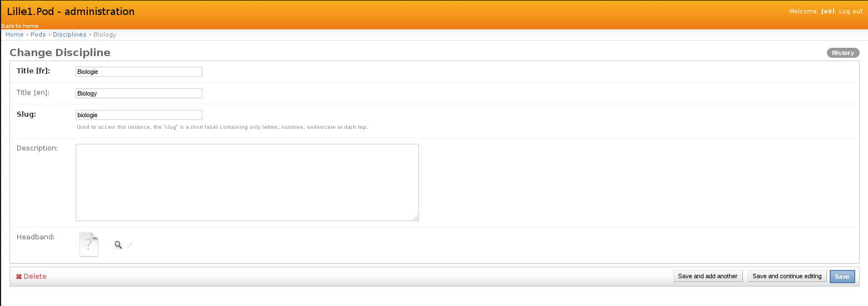Click the unknown-file placeholder thumbnail for Headband
This screenshot has width=868, height=306.
point(89,244)
